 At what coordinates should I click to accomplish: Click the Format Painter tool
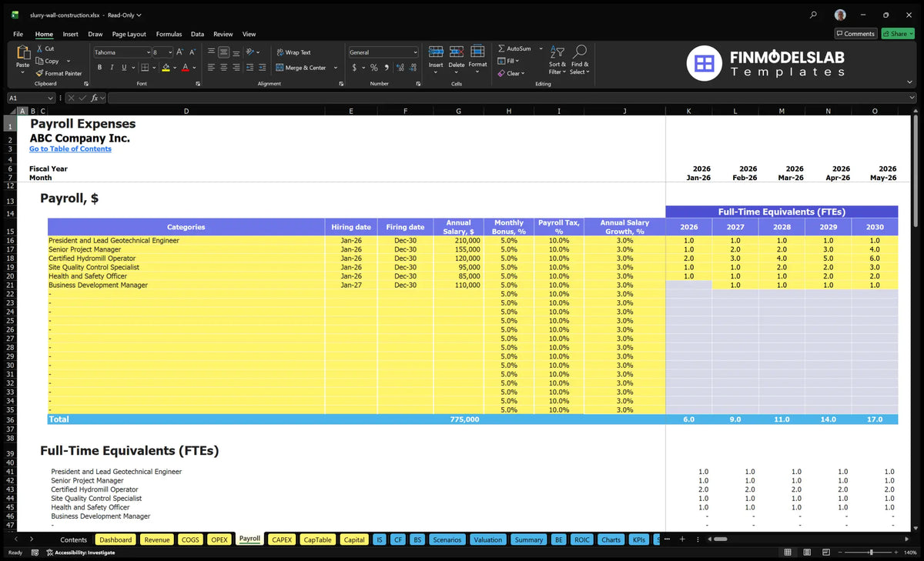coord(59,73)
